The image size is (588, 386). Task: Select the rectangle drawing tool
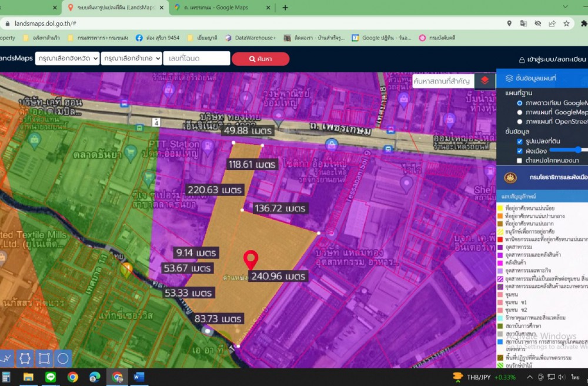click(44, 358)
